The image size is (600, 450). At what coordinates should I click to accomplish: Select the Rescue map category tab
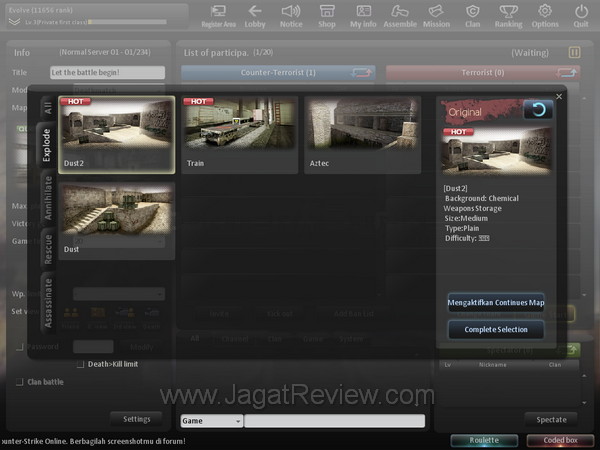[x=48, y=249]
